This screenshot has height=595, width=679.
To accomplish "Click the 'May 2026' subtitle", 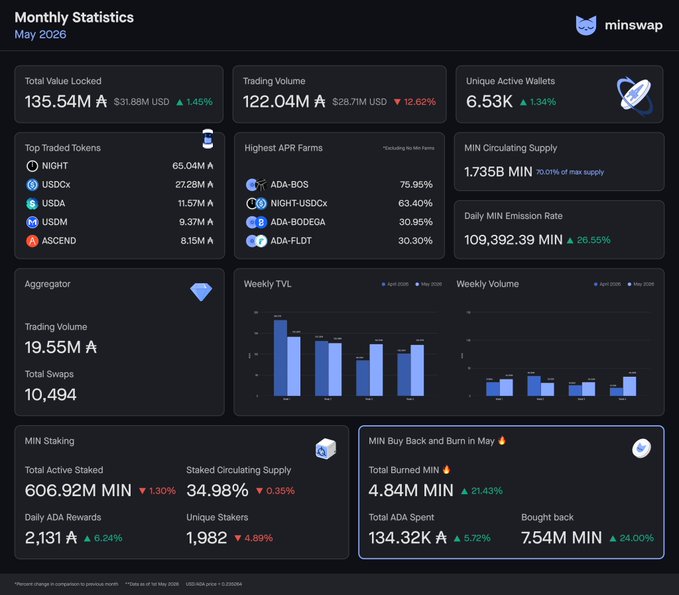I will click(x=40, y=34).
